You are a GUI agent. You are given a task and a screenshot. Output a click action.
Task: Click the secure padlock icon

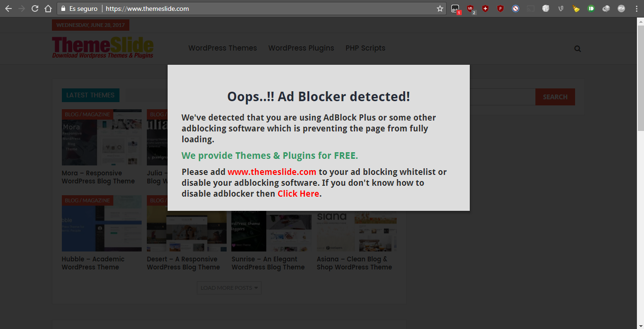63,9
